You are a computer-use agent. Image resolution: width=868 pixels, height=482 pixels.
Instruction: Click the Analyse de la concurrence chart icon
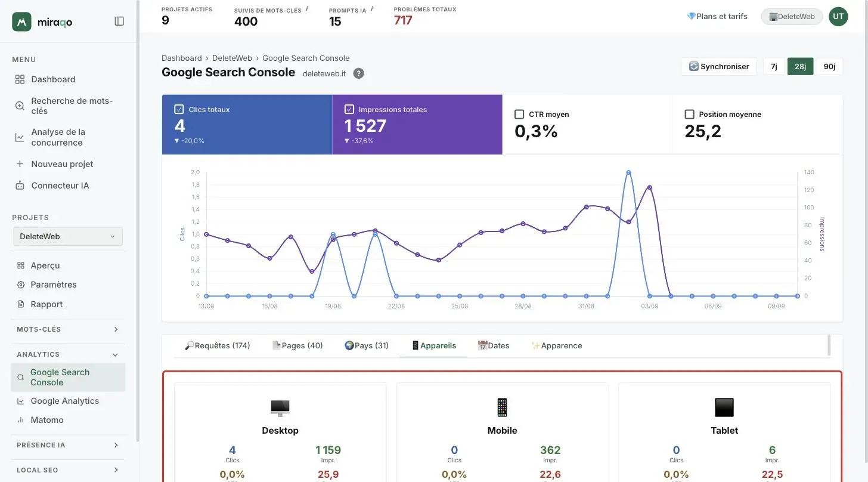pyautogui.click(x=20, y=137)
